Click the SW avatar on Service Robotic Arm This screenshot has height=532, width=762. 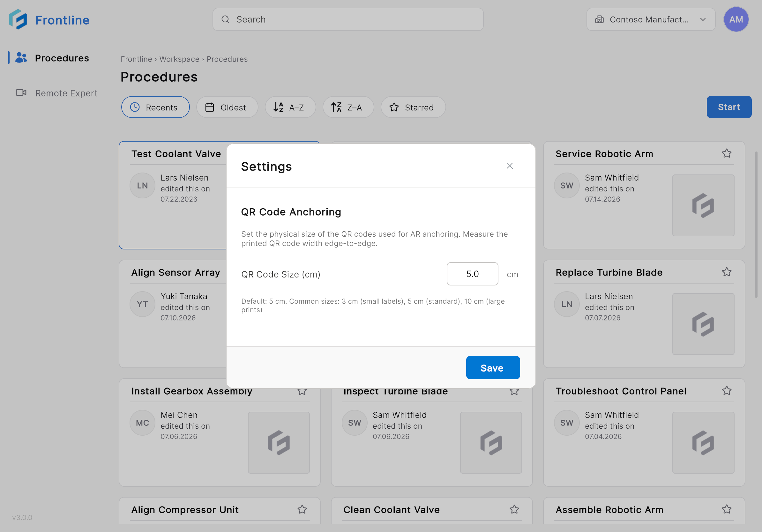tap(566, 185)
